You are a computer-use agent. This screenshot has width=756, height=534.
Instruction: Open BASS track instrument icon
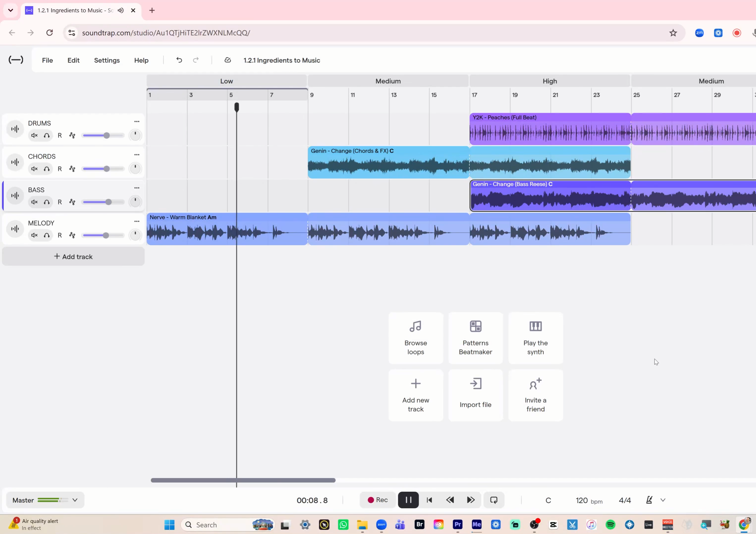tap(15, 196)
